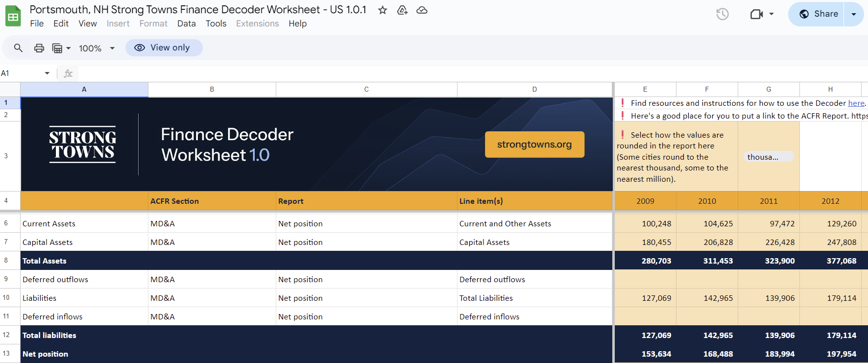Click the video camera meeting icon
This screenshot has height=363, width=868.
pos(757,14)
